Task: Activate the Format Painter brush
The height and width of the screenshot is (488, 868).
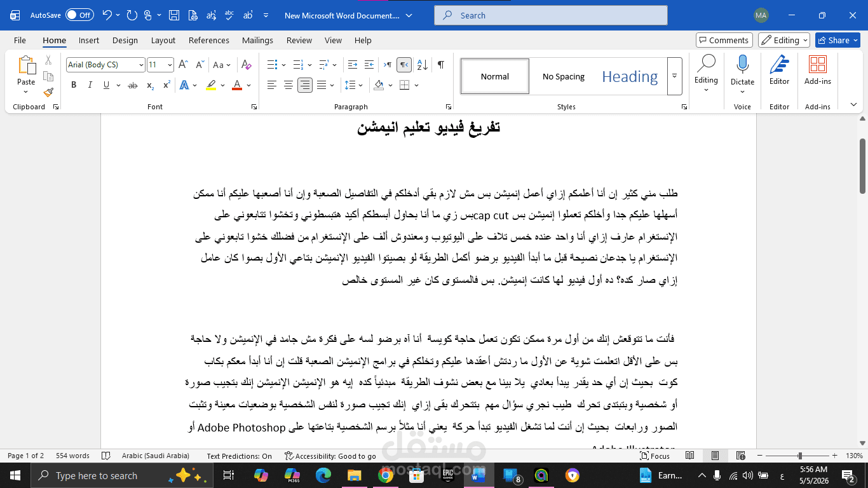Action: [48, 92]
